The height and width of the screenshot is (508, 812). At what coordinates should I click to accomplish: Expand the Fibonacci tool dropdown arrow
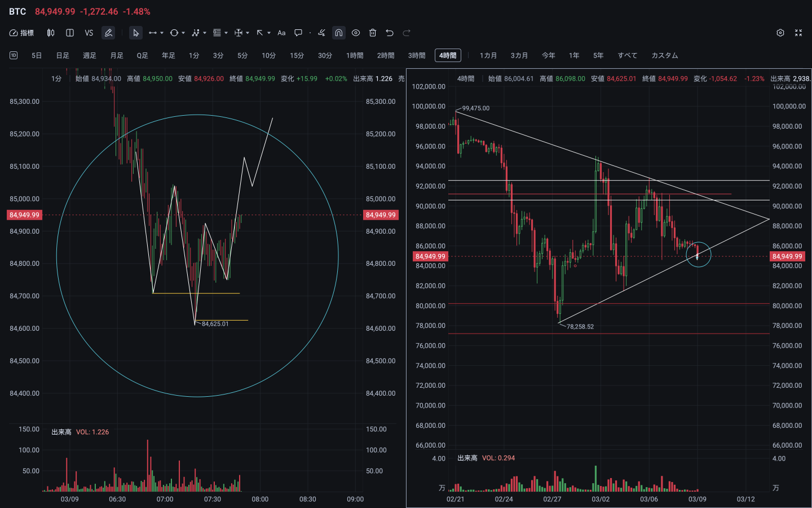226,33
